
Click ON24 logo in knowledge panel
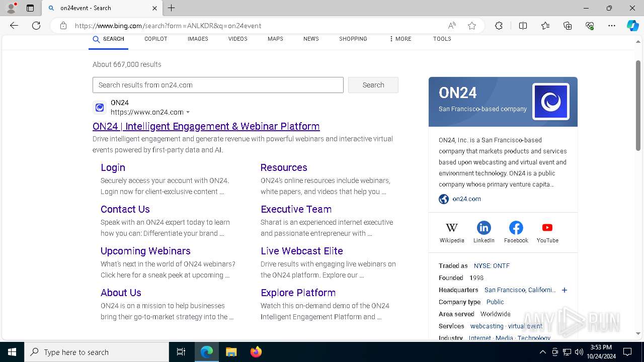(x=551, y=102)
